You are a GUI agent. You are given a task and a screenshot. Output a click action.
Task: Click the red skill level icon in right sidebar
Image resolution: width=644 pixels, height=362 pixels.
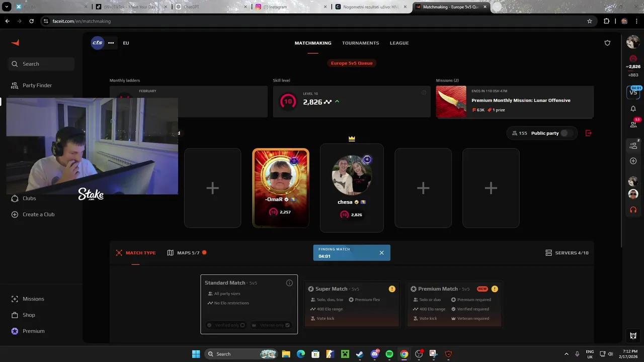pyautogui.click(x=633, y=59)
